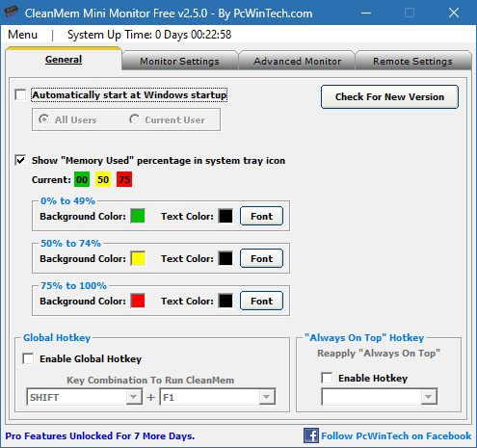477x448 pixels.
Task: Pick green background color for 0% to 49%
Action: [x=138, y=216]
